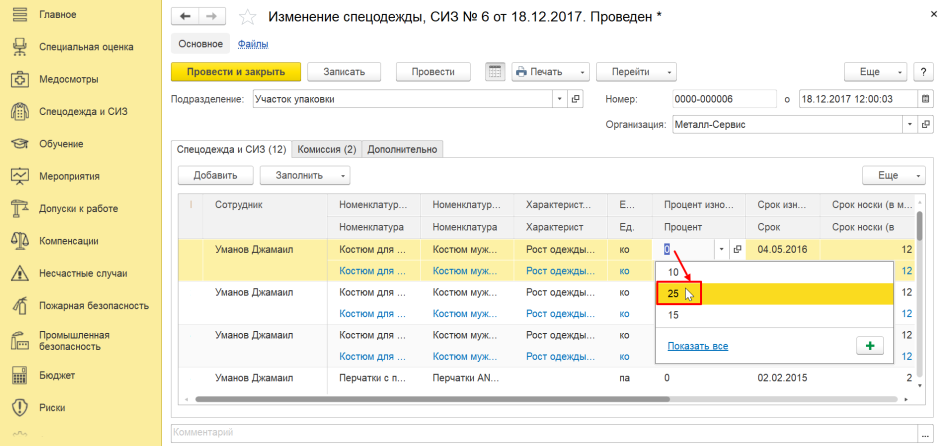Click the Комментарий input field
This screenshot has height=446, width=940.
pyautogui.click(x=544, y=432)
